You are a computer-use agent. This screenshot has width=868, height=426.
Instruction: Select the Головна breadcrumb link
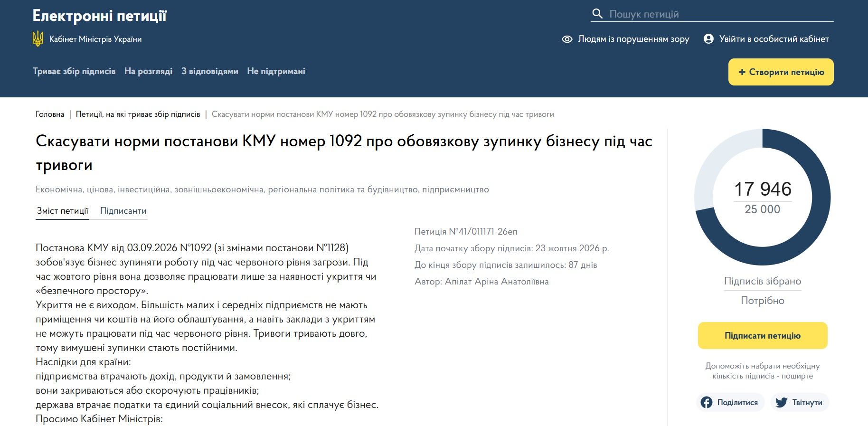(50, 114)
